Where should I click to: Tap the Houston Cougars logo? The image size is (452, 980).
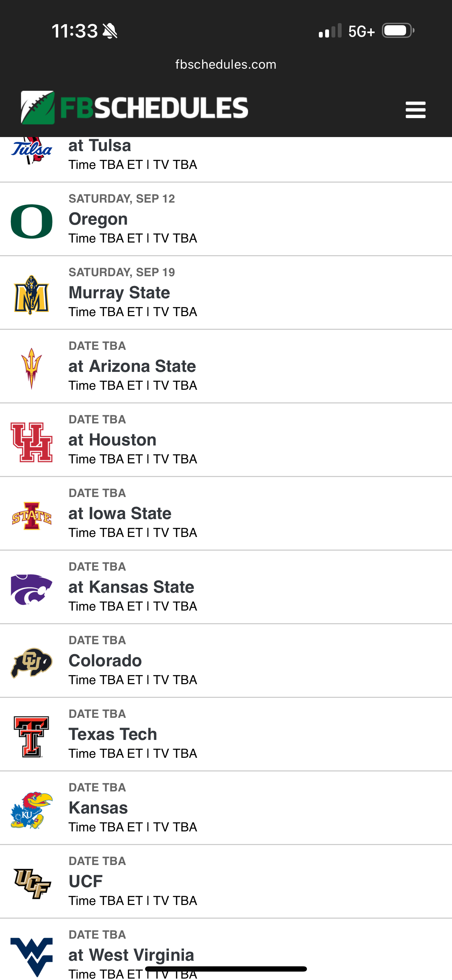[x=32, y=442]
